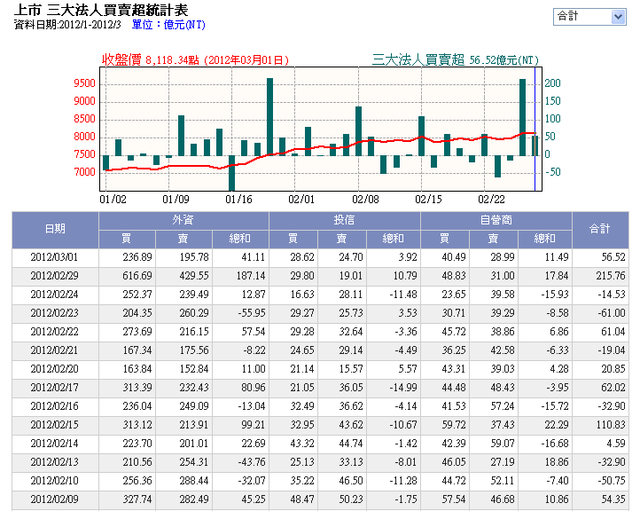Click foreign net value 187.14
This screenshot has height=511, width=640.
tap(251, 276)
